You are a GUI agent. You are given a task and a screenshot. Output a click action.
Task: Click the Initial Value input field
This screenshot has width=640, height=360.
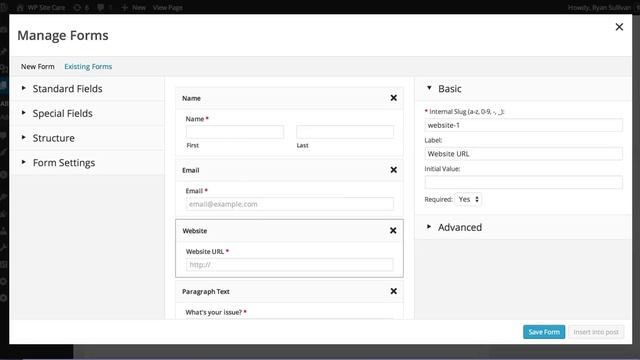(523, 182)
